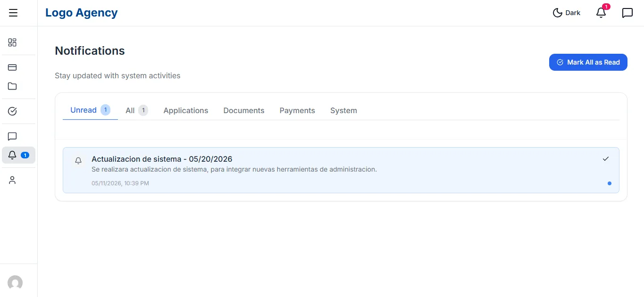Switch to the All tab
The width and height of the screenshot is (644, 297).
pos(137,110)
